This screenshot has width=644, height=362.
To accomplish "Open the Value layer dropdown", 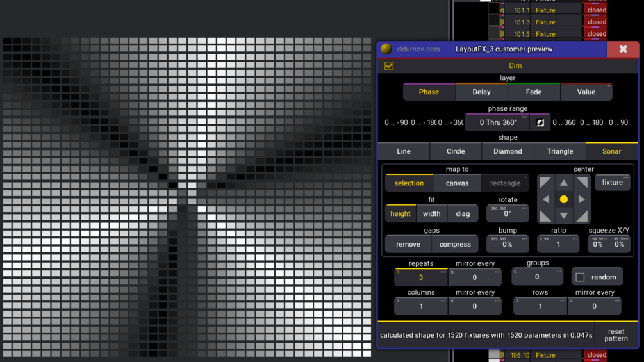I will (586, 92).
